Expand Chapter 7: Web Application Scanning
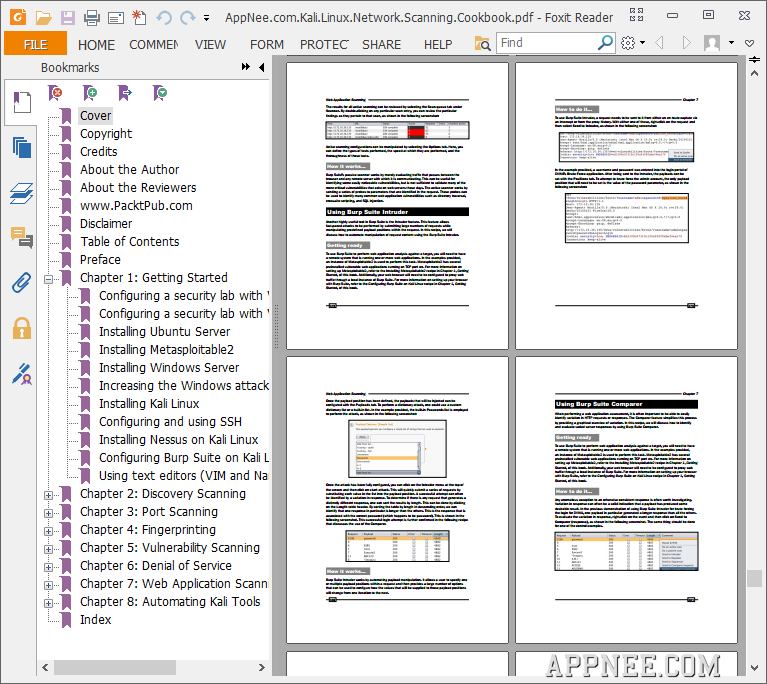 48,586
